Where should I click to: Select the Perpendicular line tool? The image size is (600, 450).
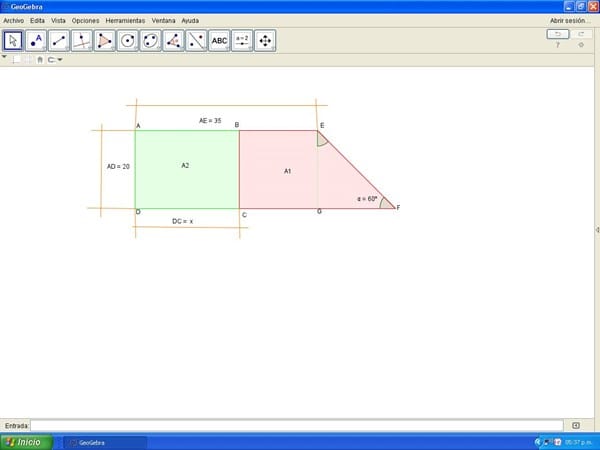point(82,41)
